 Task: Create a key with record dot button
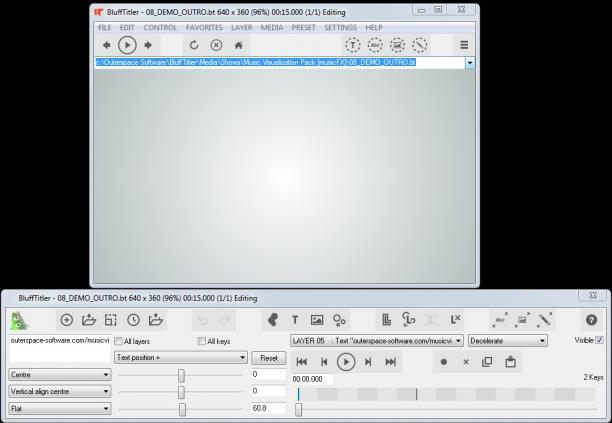443,362
